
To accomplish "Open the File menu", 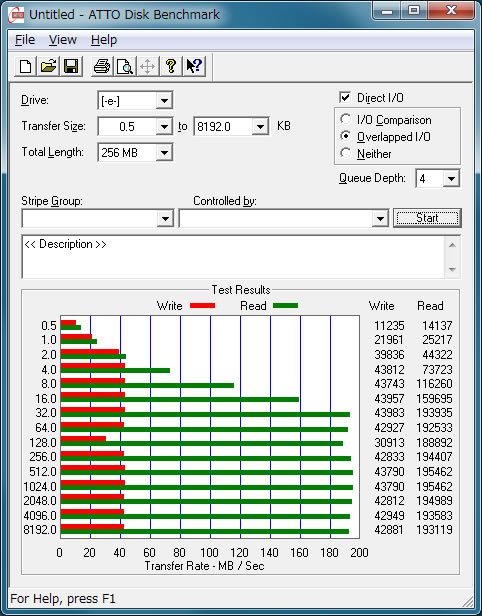I will pyautogui.click(x=25, y=40).
